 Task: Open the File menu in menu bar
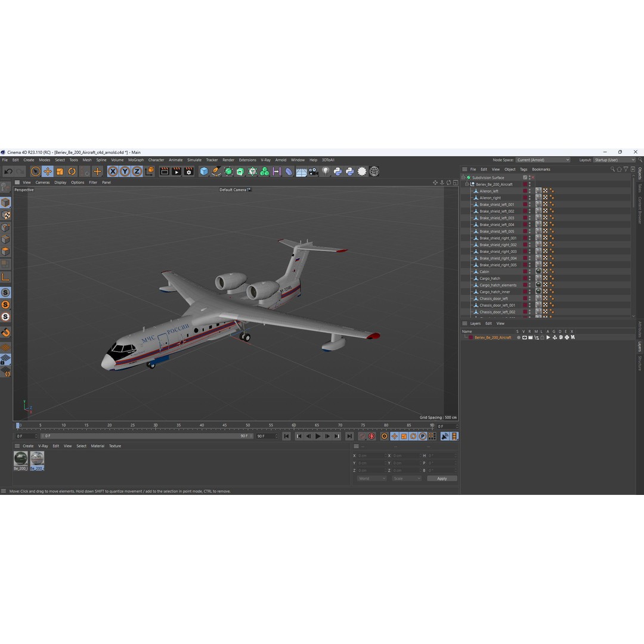pos(5,160)
